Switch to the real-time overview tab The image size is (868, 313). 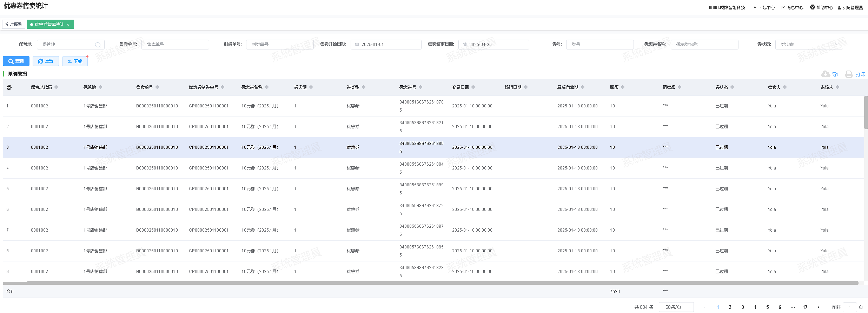pos(14,25)
